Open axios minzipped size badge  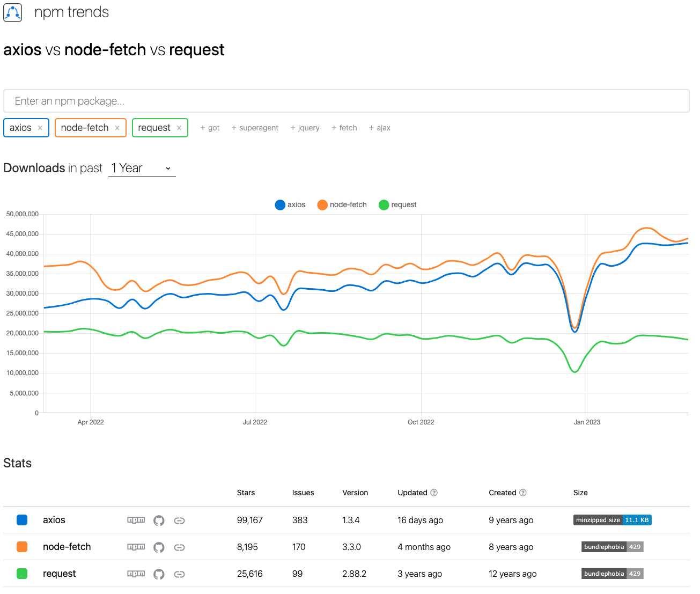(x=613, y=520)
